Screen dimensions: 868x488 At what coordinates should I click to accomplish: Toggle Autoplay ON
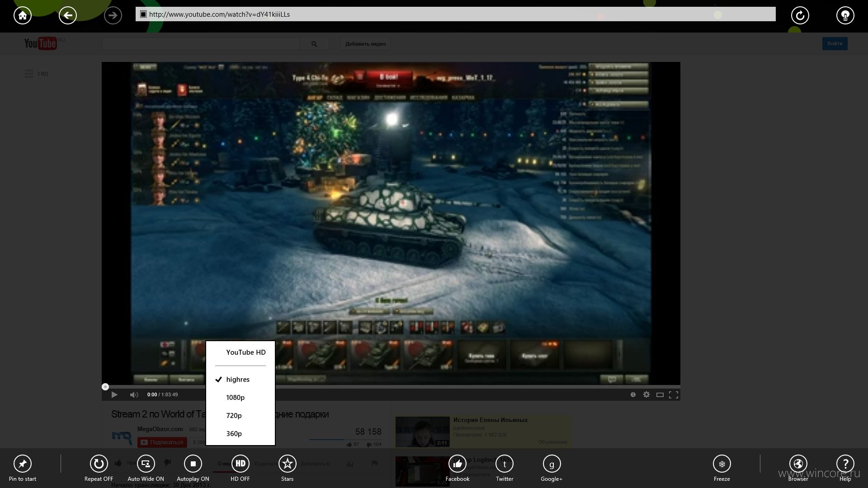click(193, 468)
